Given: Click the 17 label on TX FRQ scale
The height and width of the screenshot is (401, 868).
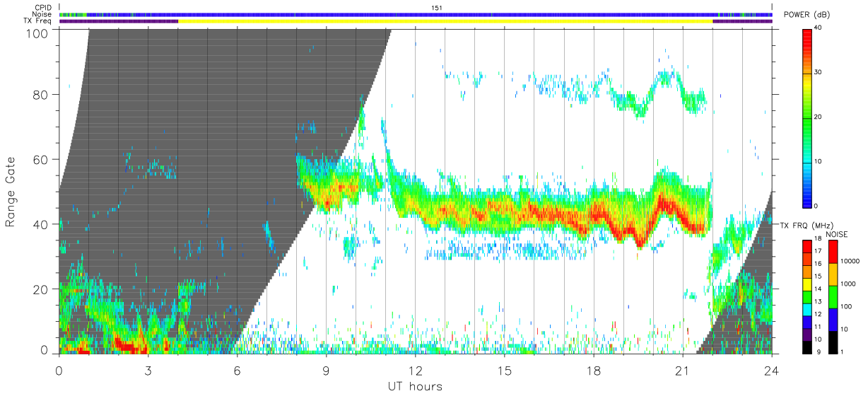Looking at the screenshot, I should click(819, 251).
